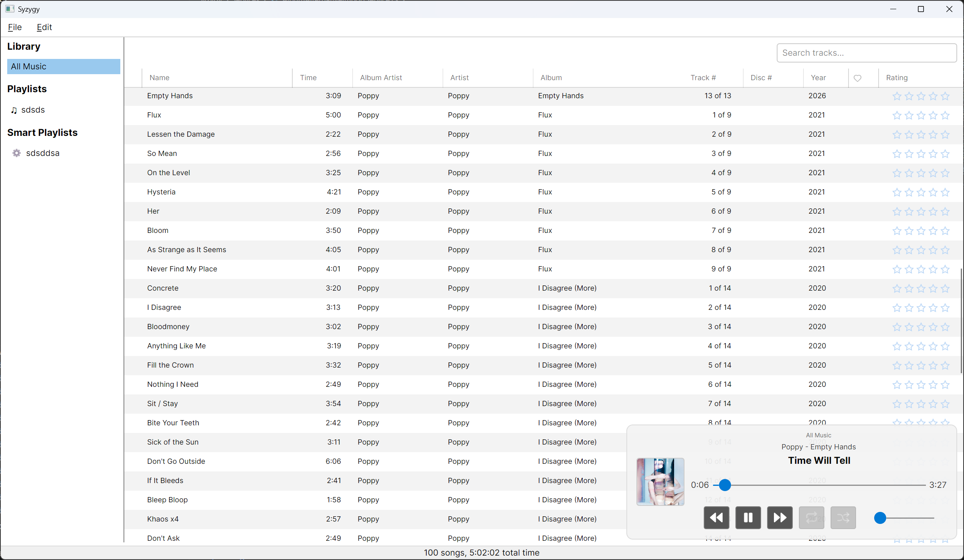
Task: Maximize the Syzygy window
Action: [921, 9]
